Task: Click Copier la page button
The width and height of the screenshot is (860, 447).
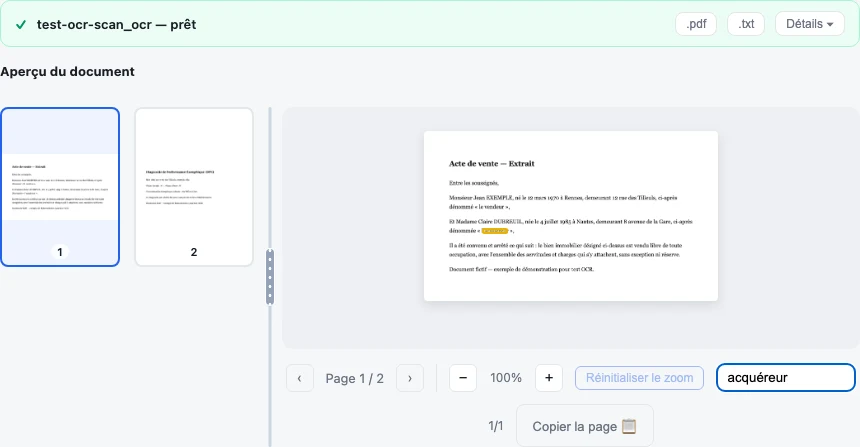Action: (x=585, y=426)
